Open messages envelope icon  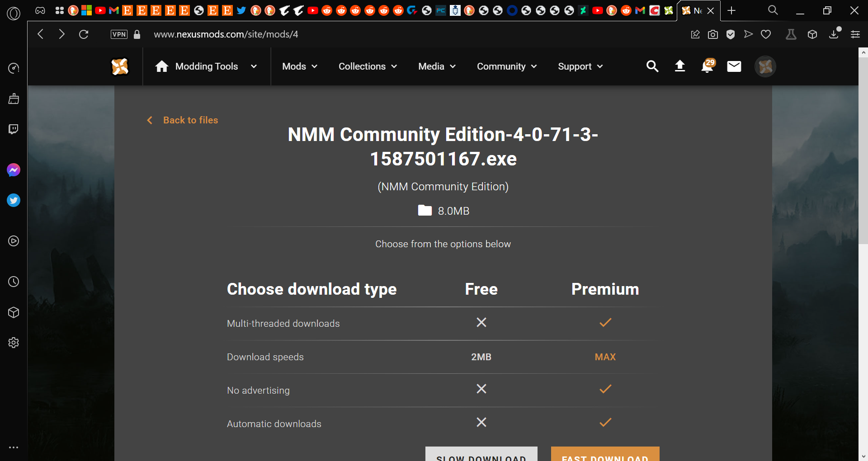[x=734, y=66]
